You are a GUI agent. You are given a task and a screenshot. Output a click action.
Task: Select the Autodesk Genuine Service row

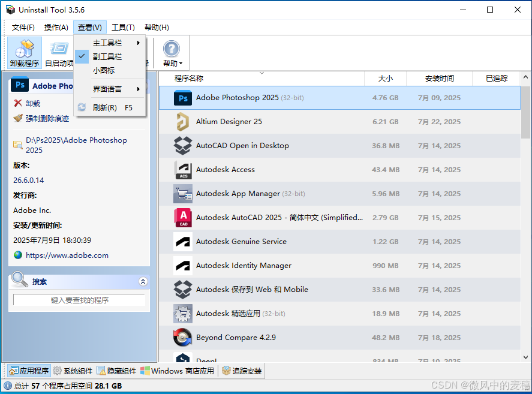click(339, 242)
